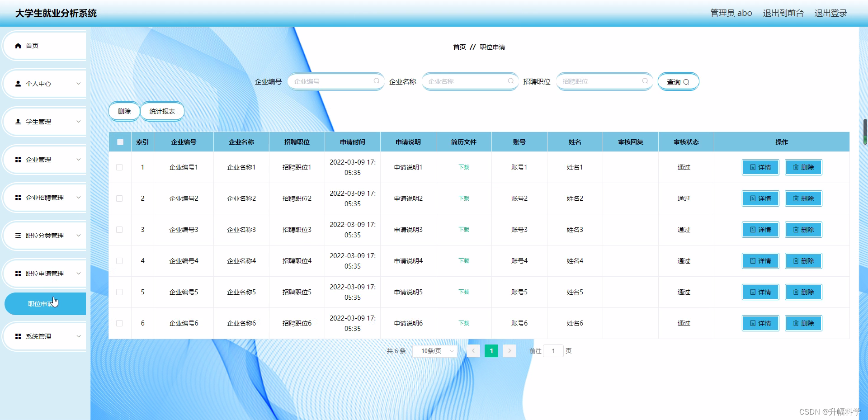Click the magnifier icon in 查询 button
The image size is (868, 420).
[x=686, y=82]
